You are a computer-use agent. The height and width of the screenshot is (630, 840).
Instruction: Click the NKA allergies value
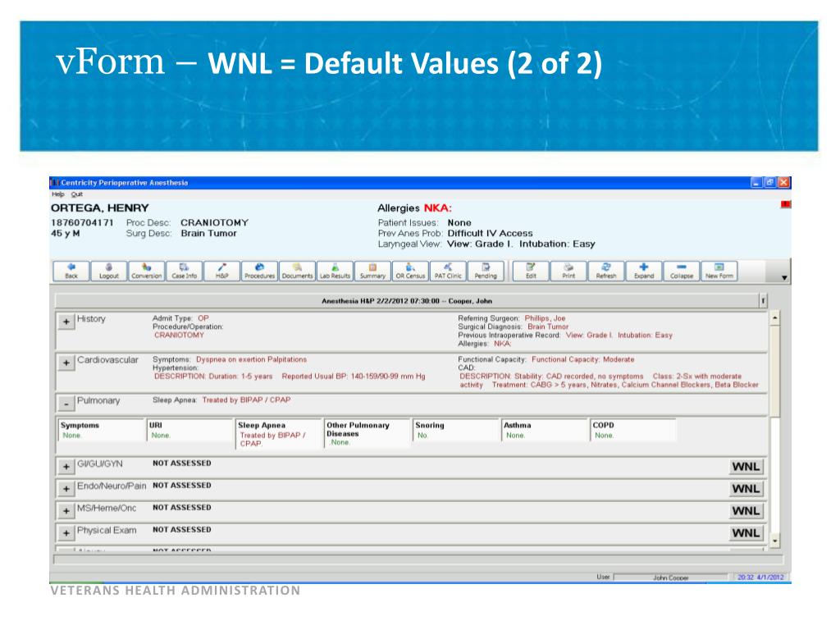point(438,208)
